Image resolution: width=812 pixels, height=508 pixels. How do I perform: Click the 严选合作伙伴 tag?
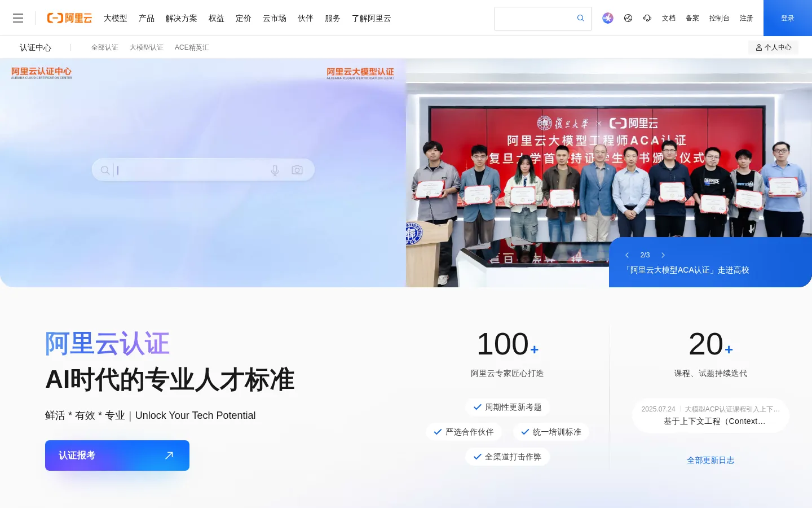point(464,432)
